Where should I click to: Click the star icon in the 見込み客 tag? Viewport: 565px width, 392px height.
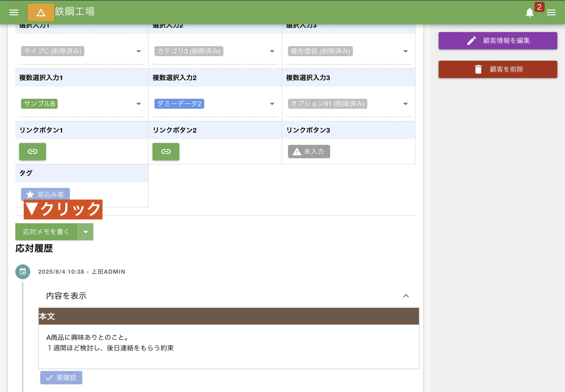tap(30, 194)
